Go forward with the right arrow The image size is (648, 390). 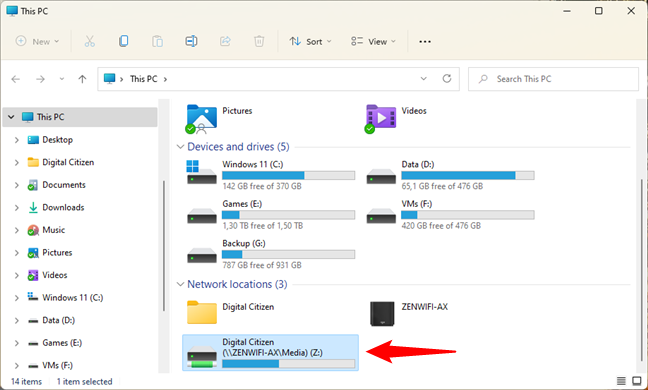[40, 79]
